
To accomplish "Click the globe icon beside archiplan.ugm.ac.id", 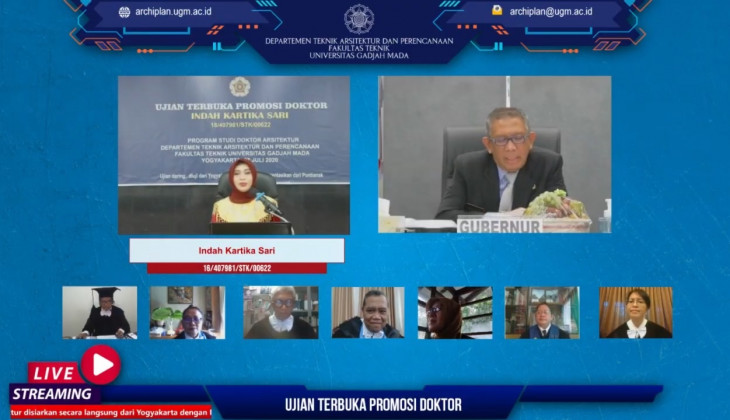I will [x=124, y=12].
